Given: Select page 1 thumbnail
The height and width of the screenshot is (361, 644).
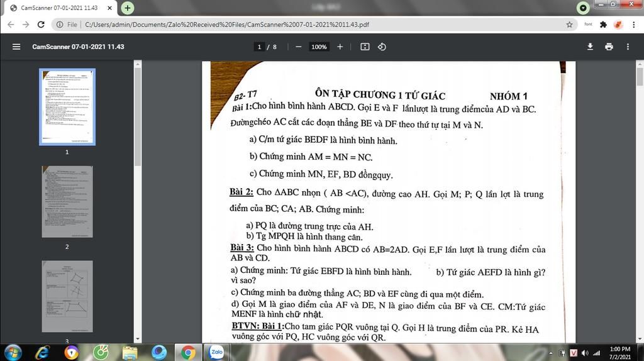Looking at the screenshot, I should 67,107.
